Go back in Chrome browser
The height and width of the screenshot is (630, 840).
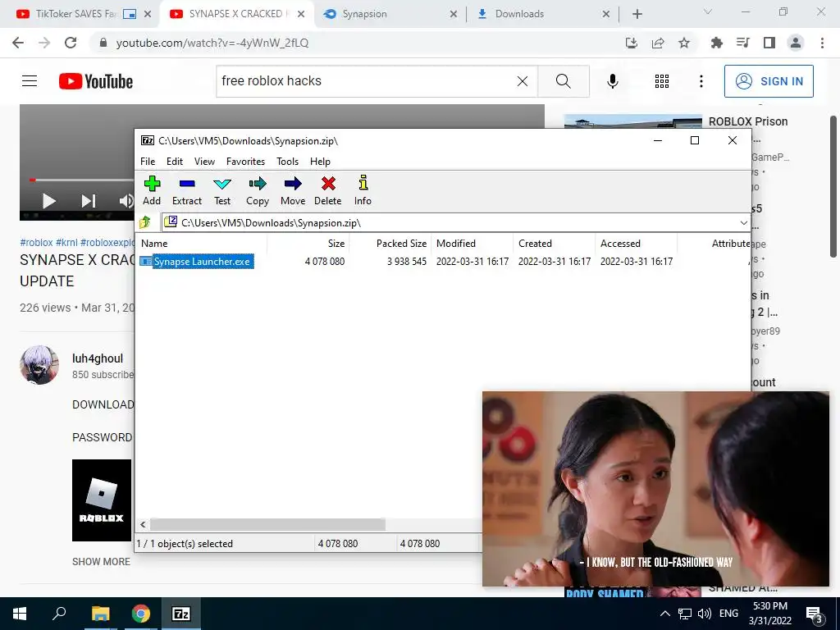click(x=18, y=43)
